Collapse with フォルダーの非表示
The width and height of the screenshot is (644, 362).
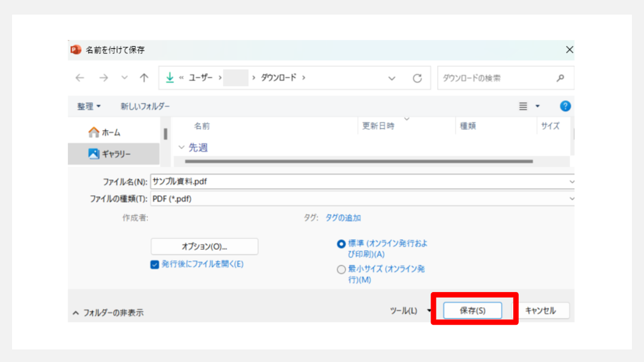click(x=108, y=313)
